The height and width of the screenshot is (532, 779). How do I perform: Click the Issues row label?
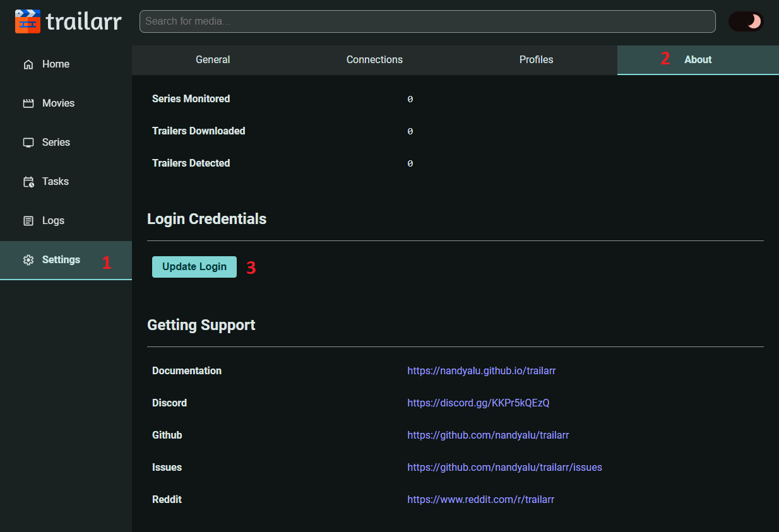167,468
